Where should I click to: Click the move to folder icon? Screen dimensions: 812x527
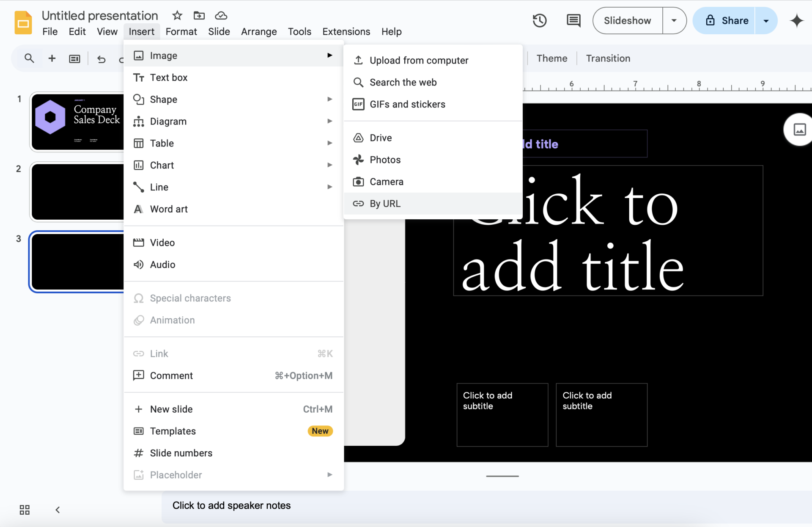pyautogui.click(x=199, y=16)
